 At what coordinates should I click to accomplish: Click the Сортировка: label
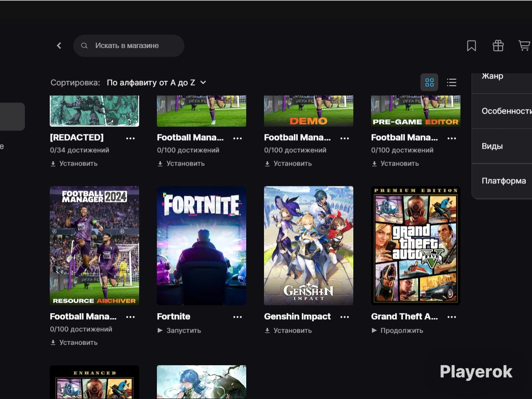75,83
